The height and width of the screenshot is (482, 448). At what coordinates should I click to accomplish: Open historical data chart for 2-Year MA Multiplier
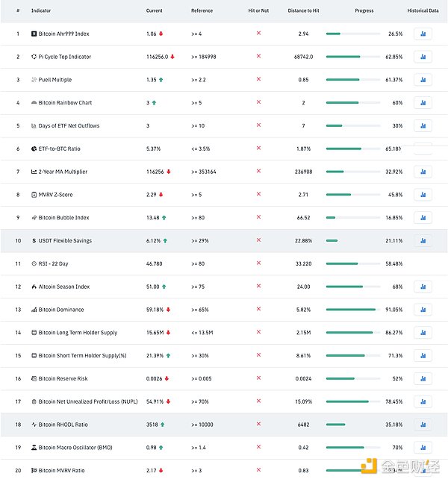423,172
